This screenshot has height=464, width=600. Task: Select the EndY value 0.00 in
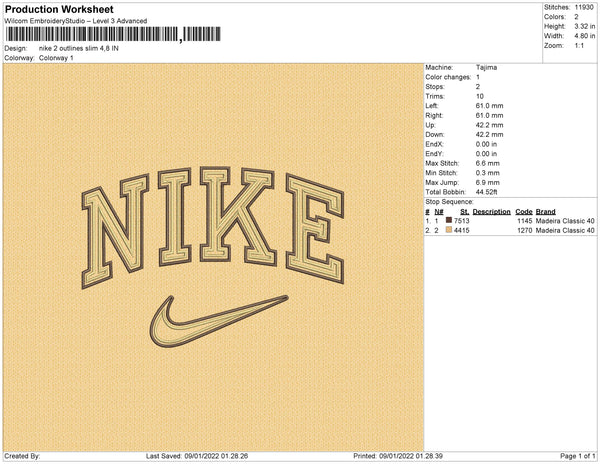[486, 154]
